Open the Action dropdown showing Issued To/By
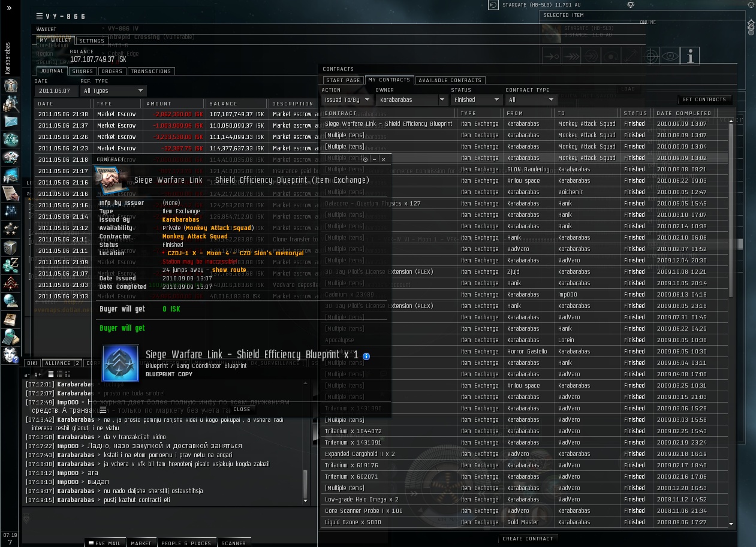This screenshot has width=756, height=547. (x=347, y=100)
